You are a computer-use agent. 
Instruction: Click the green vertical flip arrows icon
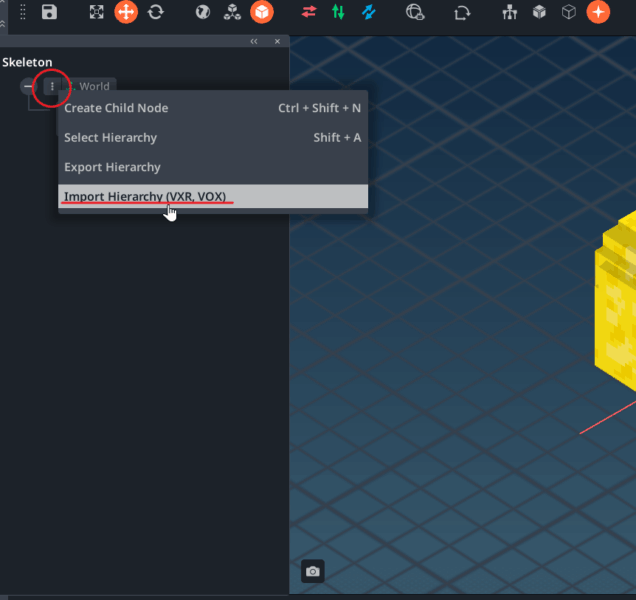point(338,12)
